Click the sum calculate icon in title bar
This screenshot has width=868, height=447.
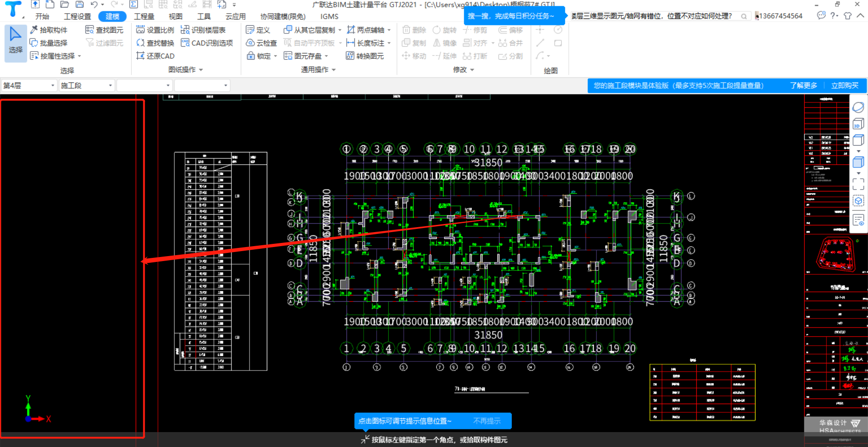[x=133, y=5]
